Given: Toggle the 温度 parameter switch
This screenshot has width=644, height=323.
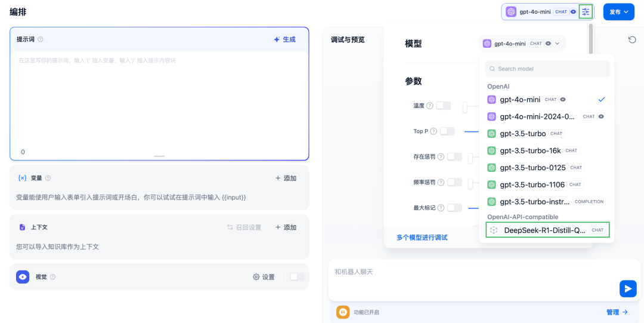Looking at the screenshot, I should [444, 106].
